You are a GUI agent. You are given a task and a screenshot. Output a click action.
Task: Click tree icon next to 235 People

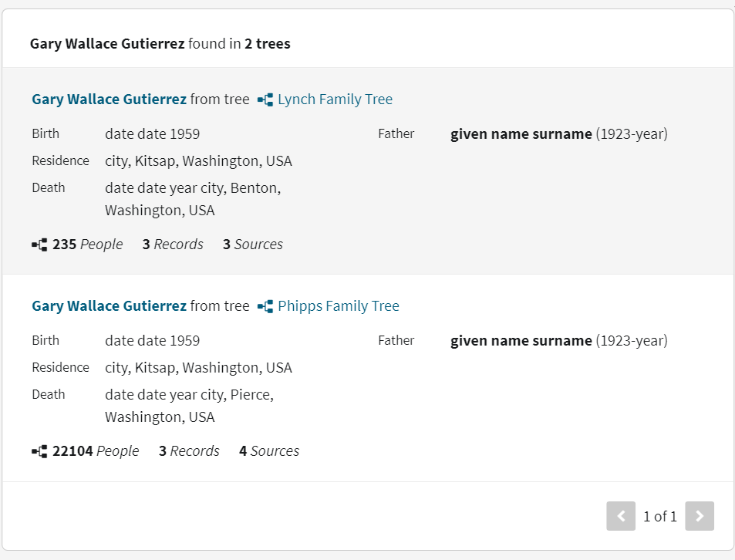point(39,245)
